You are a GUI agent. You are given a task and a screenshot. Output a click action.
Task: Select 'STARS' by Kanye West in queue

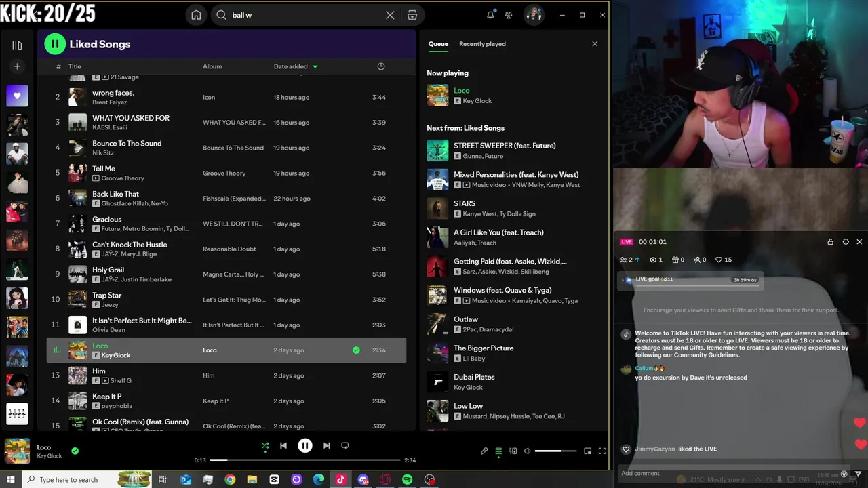coord(514,208)
